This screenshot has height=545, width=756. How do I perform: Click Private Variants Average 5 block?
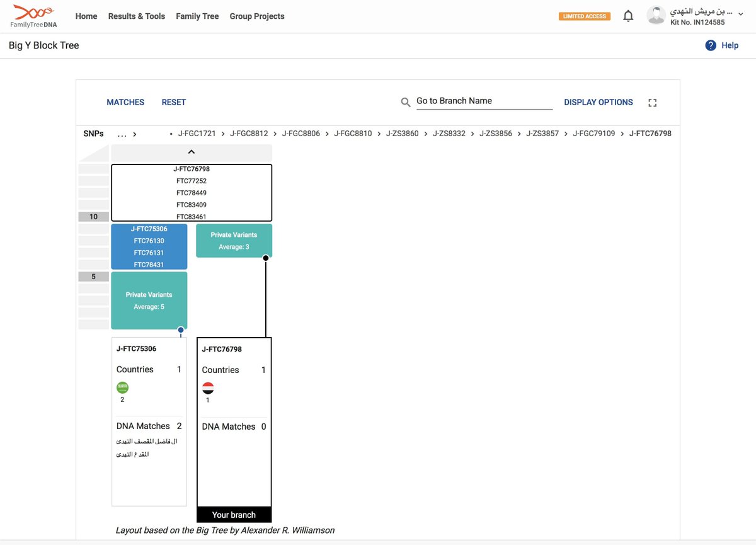(149, 301)
